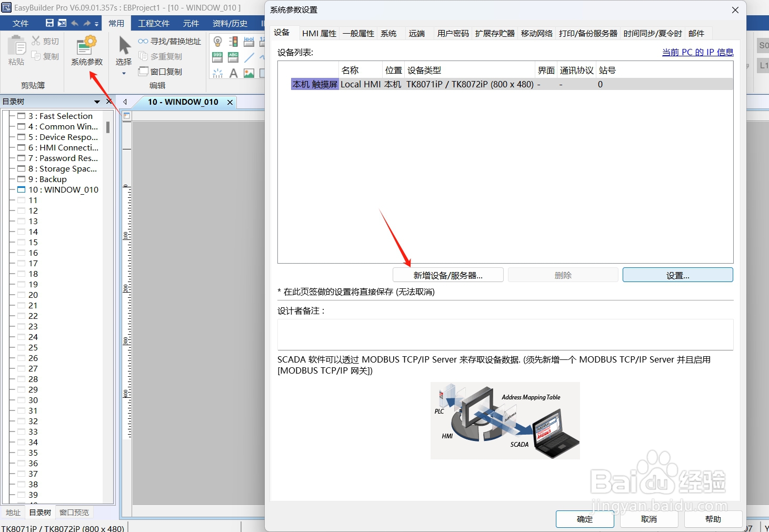This screenshot has width=769, height=532.
Task: Click the Redo arrow icon
Action: (87, 23)
